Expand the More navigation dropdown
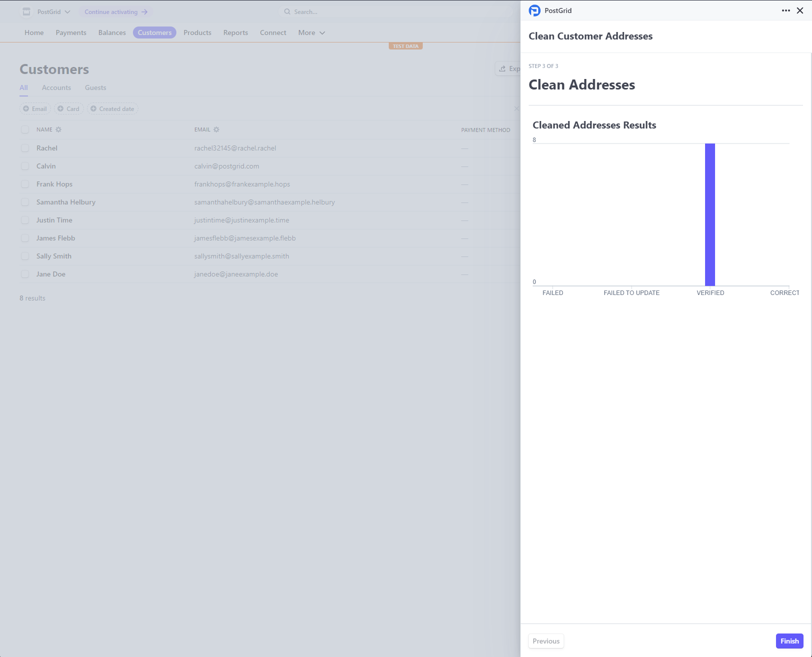The width and height of the screenshot is (812, 657). (311, 32)
